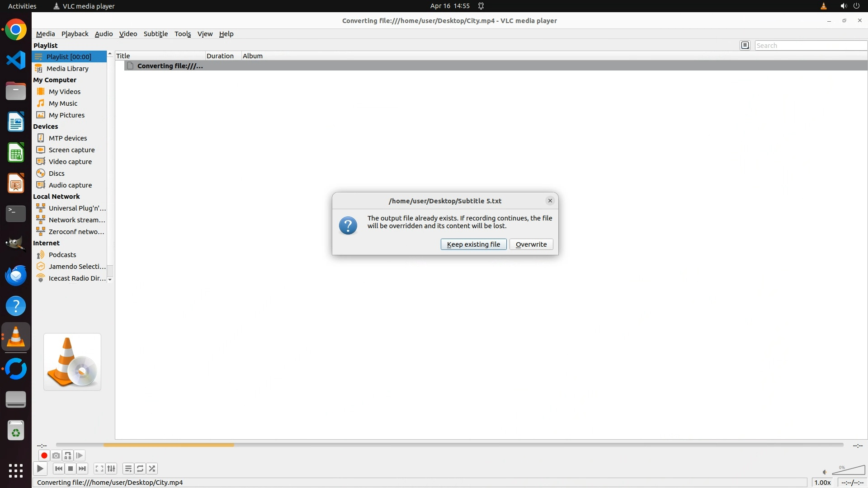Toggle loop repeat mode
The image size is (868, 488).
pos(140,469)
